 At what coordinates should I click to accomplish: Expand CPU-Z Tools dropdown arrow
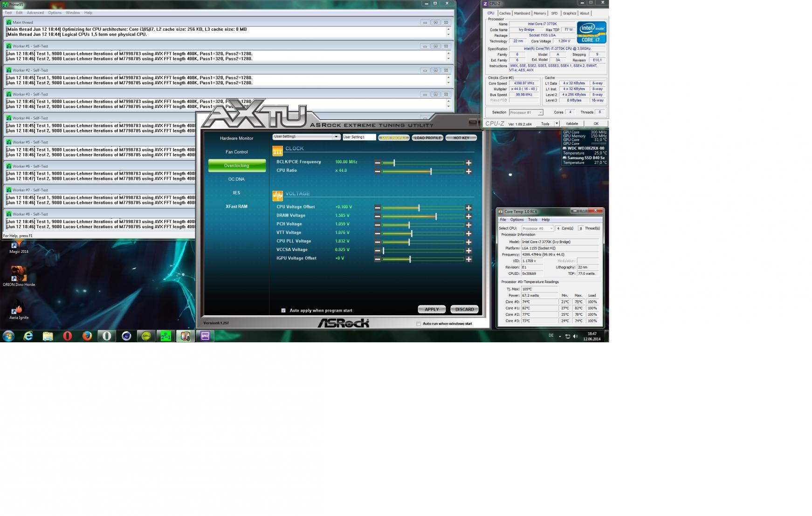[x=557, y=124]
